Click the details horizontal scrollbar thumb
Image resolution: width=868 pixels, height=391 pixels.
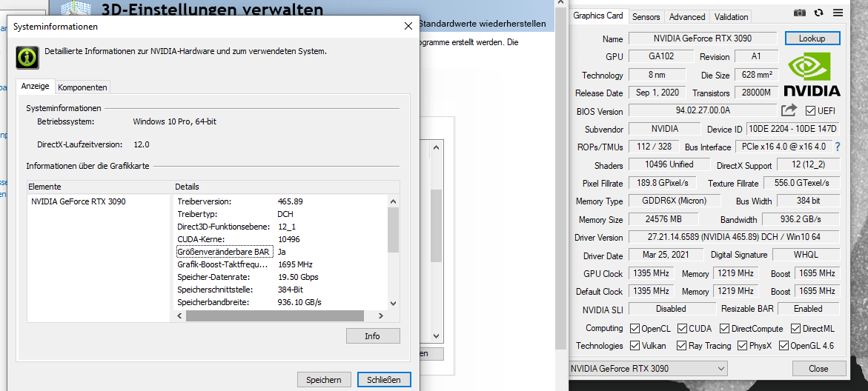(275, 315)
